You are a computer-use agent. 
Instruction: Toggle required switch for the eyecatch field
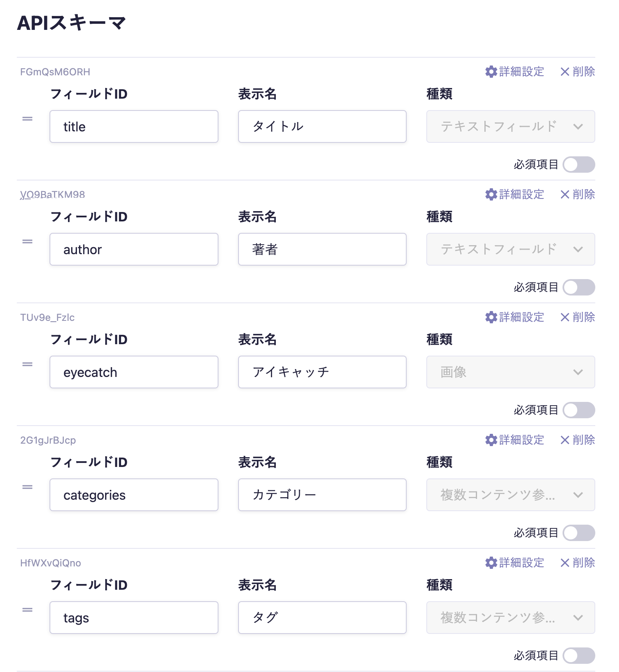click(578, 410)
